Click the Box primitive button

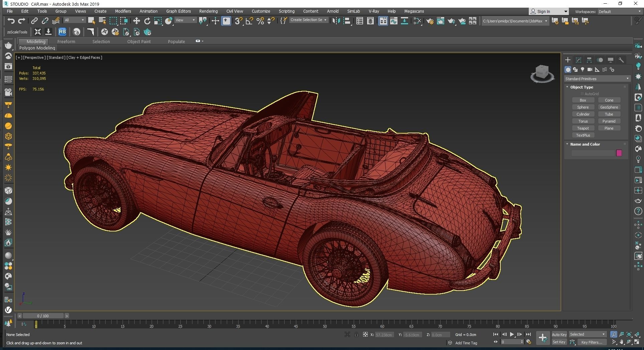[583, 100]
